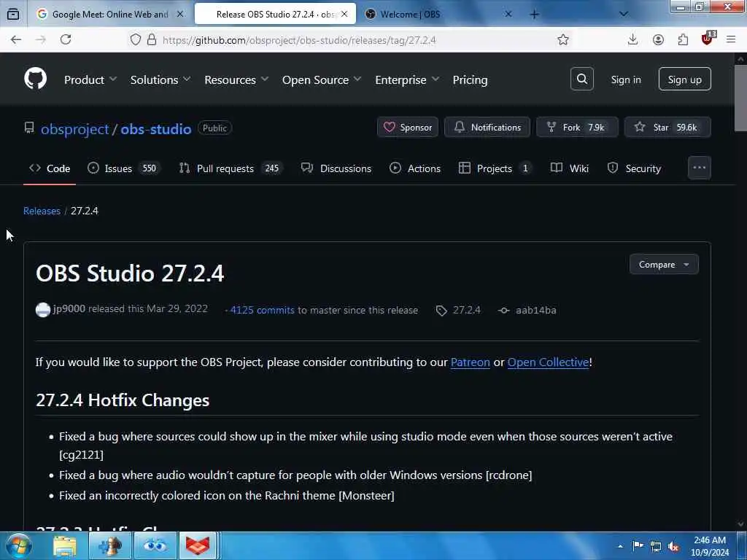Click the Pricing link
747x560 pixels.
pyautogui.click(x=470, y=79)
